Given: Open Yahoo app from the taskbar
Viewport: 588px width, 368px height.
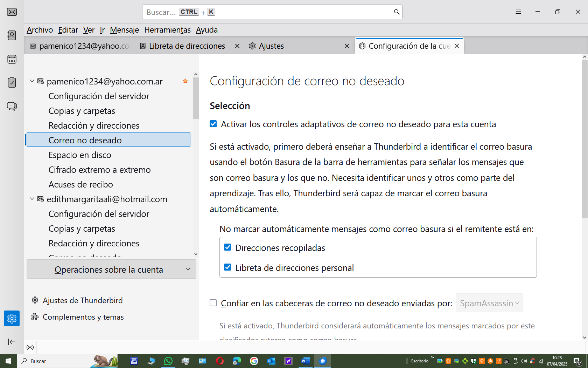Looking at the screenshot, I should 288,361.
